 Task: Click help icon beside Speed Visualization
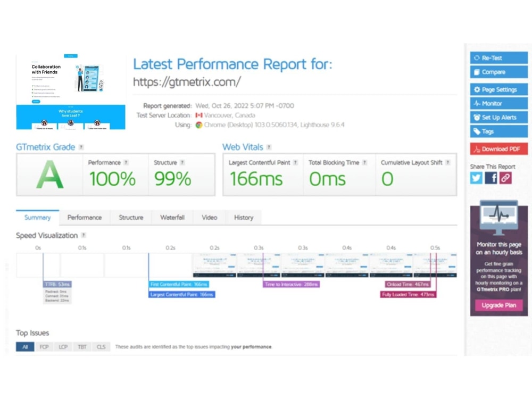(x=84, y=235)
